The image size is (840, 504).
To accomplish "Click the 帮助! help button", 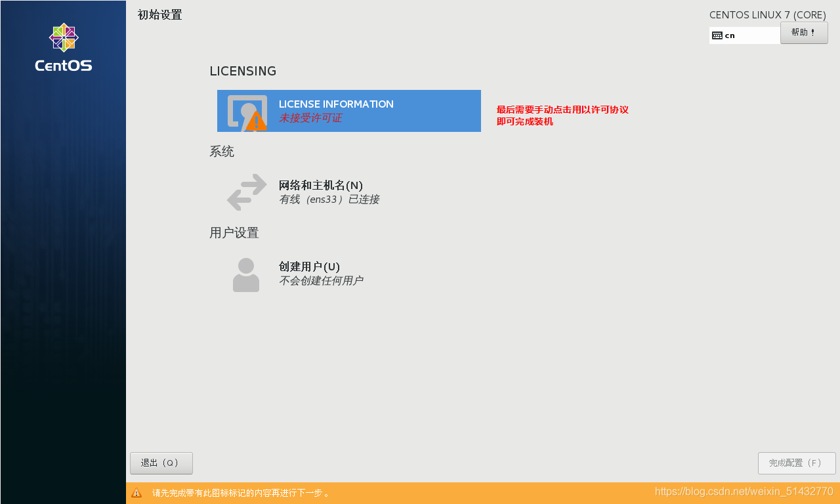I will point(804,33).
